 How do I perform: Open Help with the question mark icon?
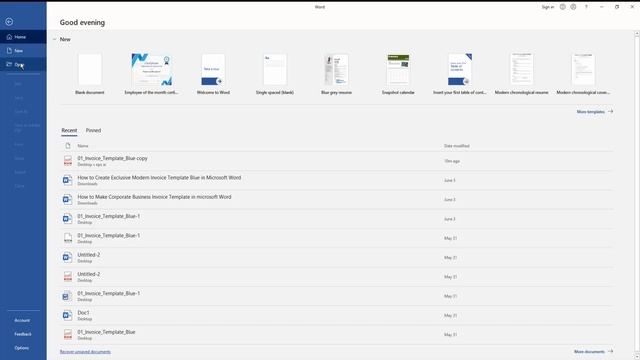(587, 7)
